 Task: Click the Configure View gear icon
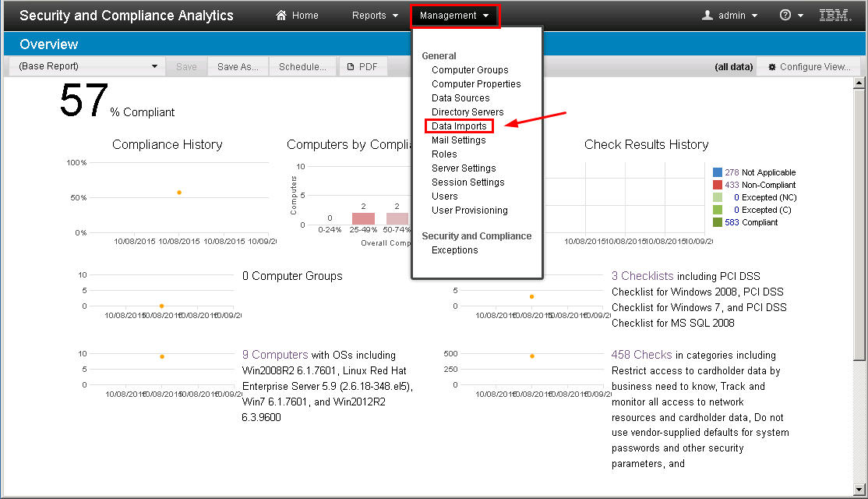point(771,67)
